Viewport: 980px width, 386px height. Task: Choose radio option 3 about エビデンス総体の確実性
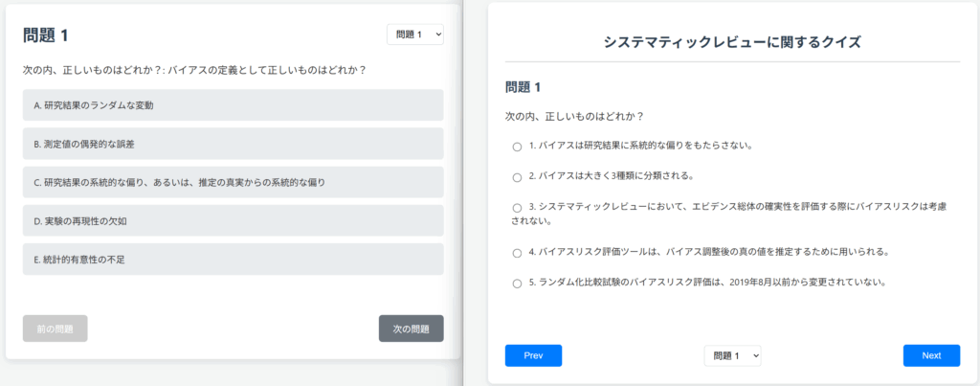click(517, 208)
